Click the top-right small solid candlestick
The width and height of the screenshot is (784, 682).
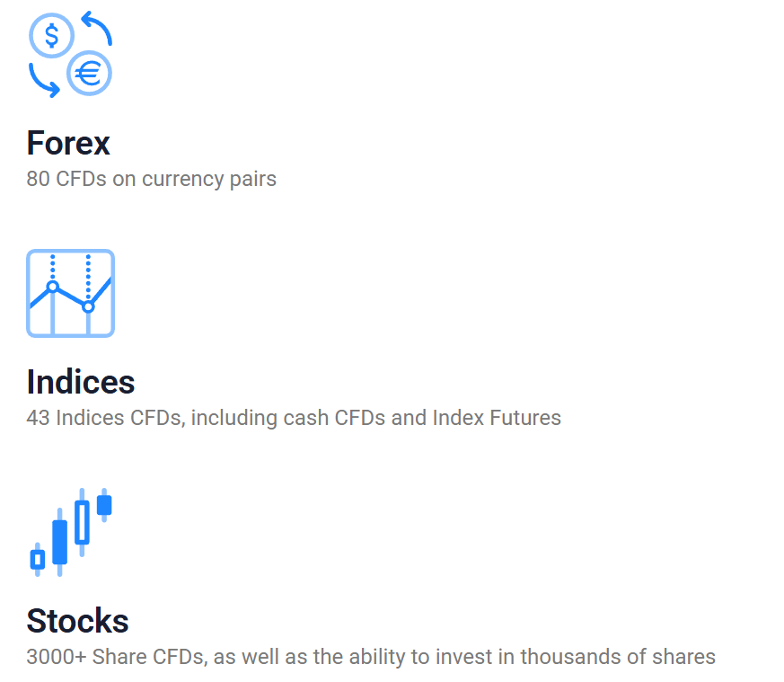tap(104, 505)
